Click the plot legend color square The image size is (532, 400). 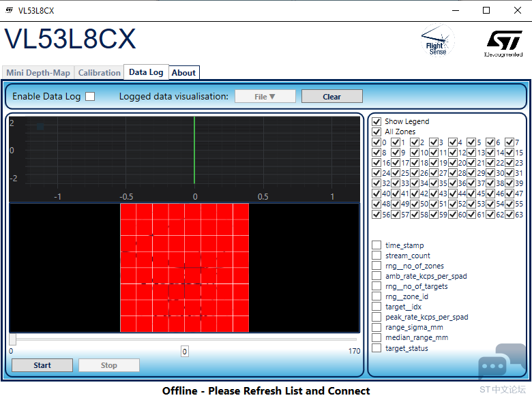coord(40,127)
